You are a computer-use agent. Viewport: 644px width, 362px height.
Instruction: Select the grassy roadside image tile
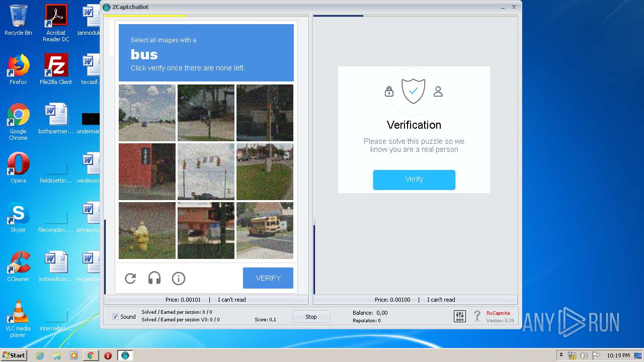(x=265, y=171)
